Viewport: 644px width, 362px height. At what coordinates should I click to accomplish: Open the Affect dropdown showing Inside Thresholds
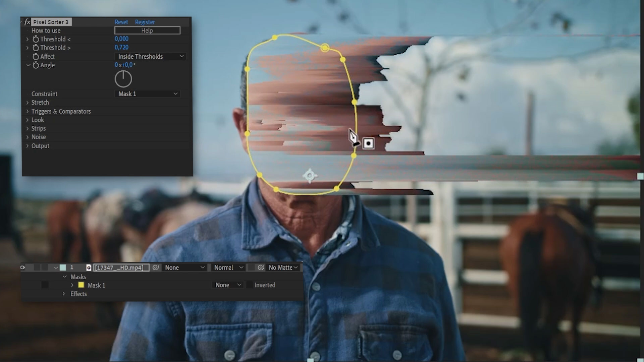(x=150, y=56)
